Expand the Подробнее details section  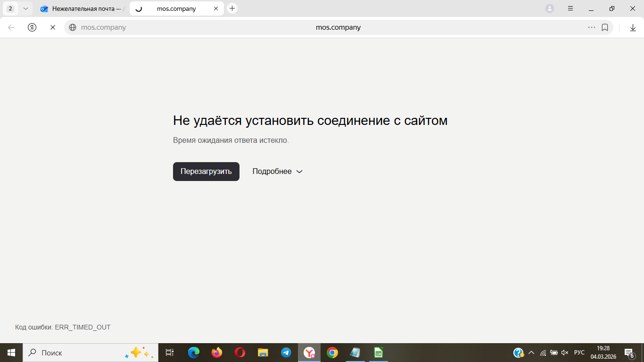277,172
